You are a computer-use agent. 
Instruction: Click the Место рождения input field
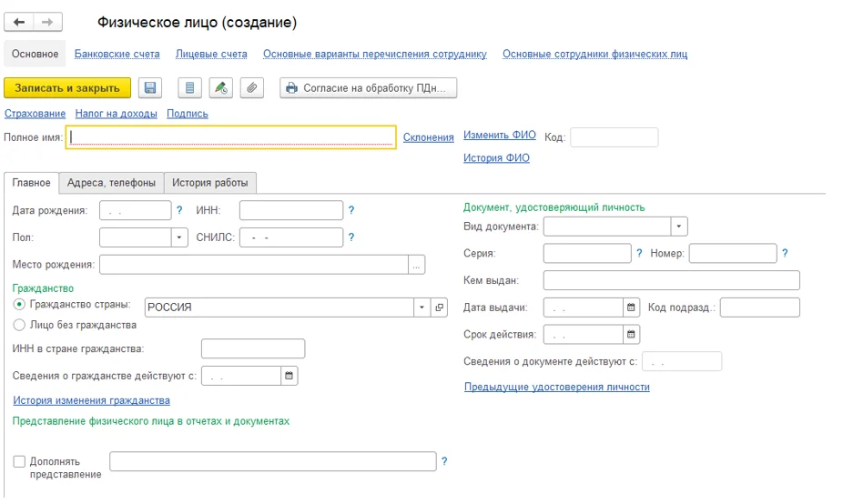click(254, 265)
